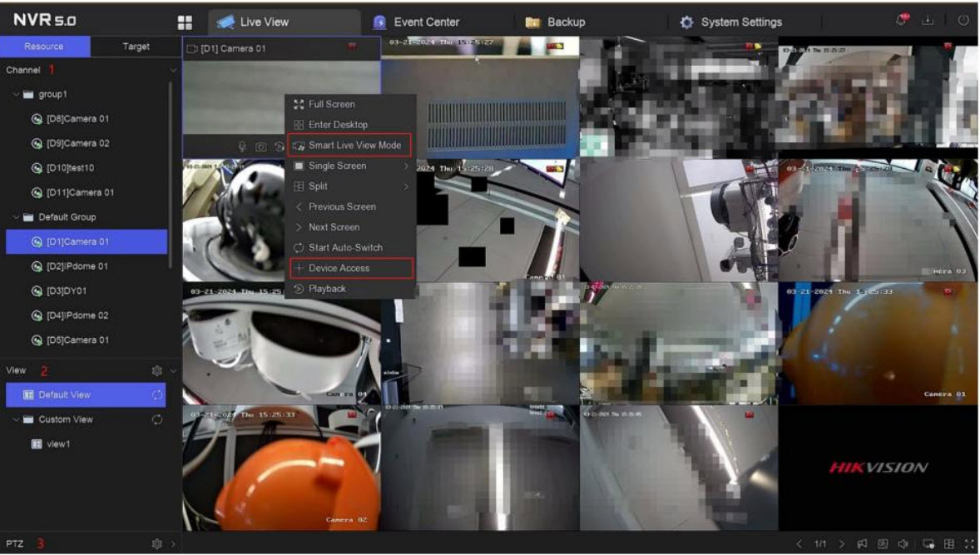Screen dimensions: 980x555
Task: Switch to the Target tab
Action: pos(136,47)
